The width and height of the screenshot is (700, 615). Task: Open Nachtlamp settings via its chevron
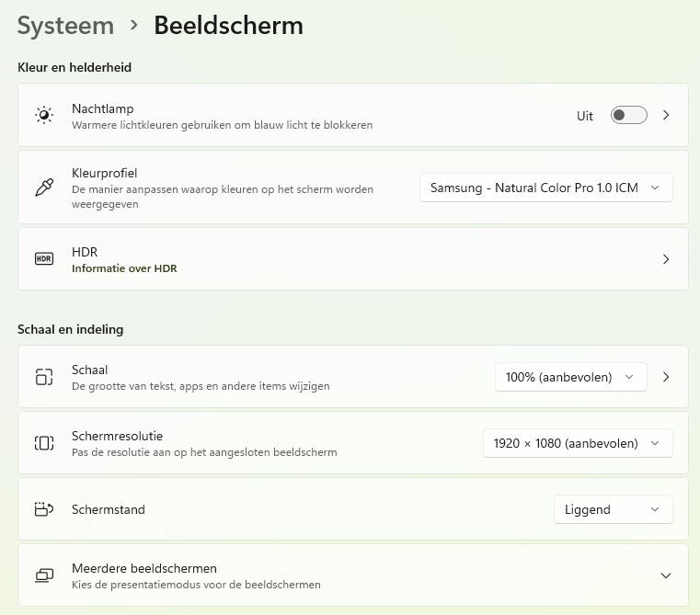[666, 115]
